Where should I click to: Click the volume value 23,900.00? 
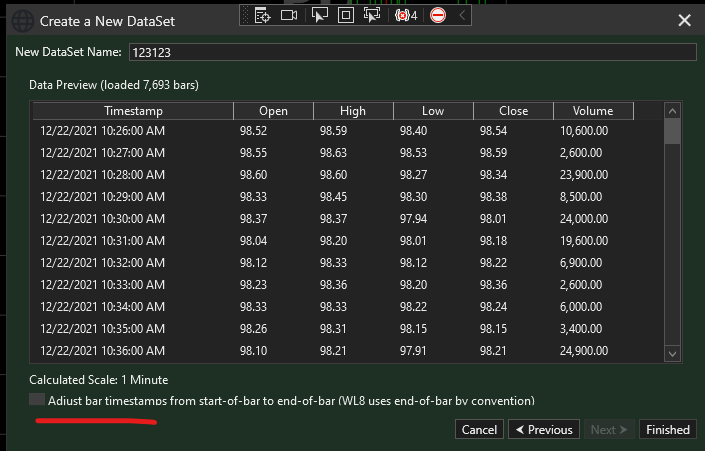(584, 175)
